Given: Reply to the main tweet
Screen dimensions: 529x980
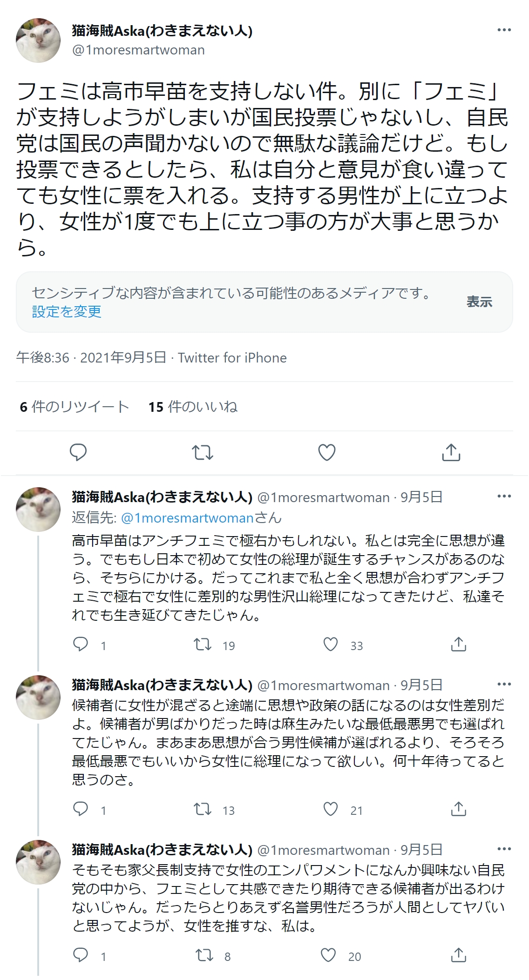Looking at the screenshot, I should pyautogui.click(x=78, y=452).
